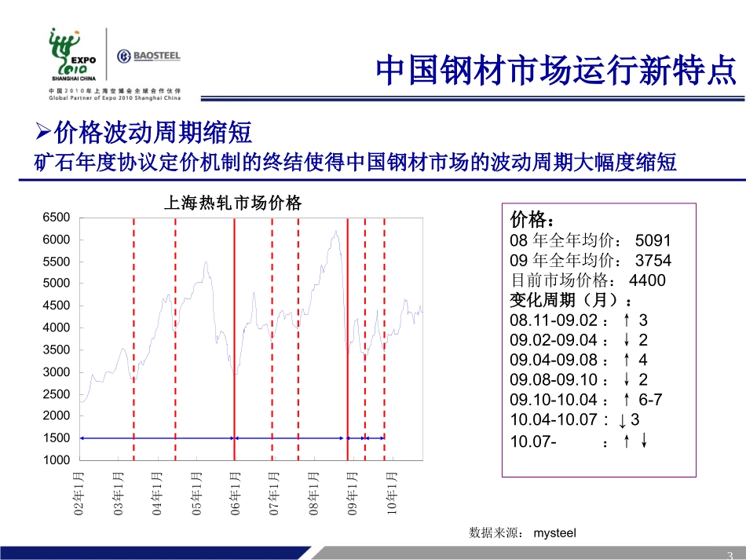Click the slide page number 3
The height and width of the screenshot is (560, 746).
pos(730,555)
